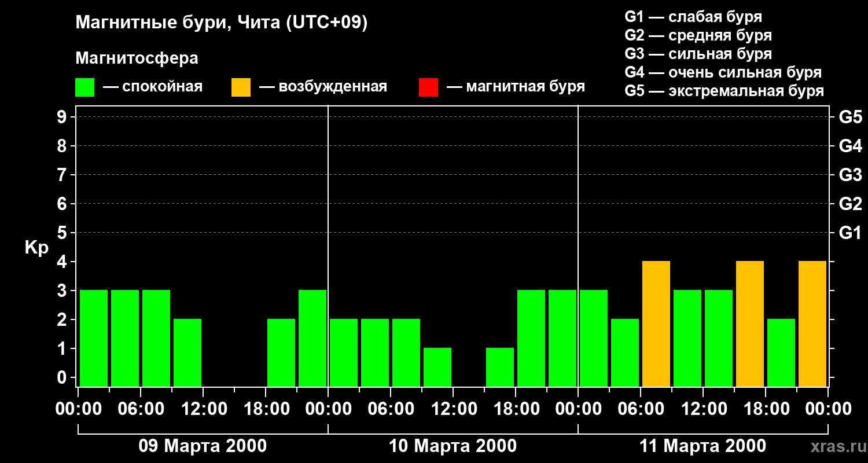Click the right-axis 'G2' label
The image size is (868, 463).
tap(850, 204)
